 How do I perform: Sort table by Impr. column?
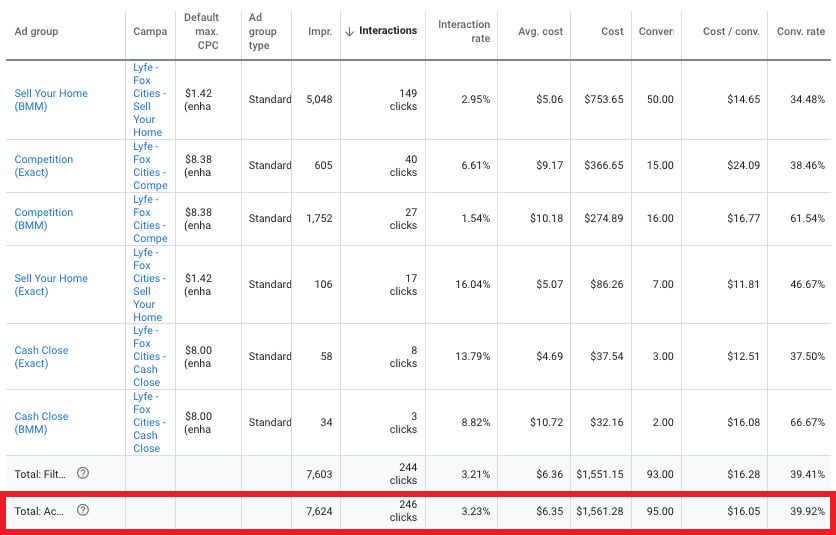319,31
